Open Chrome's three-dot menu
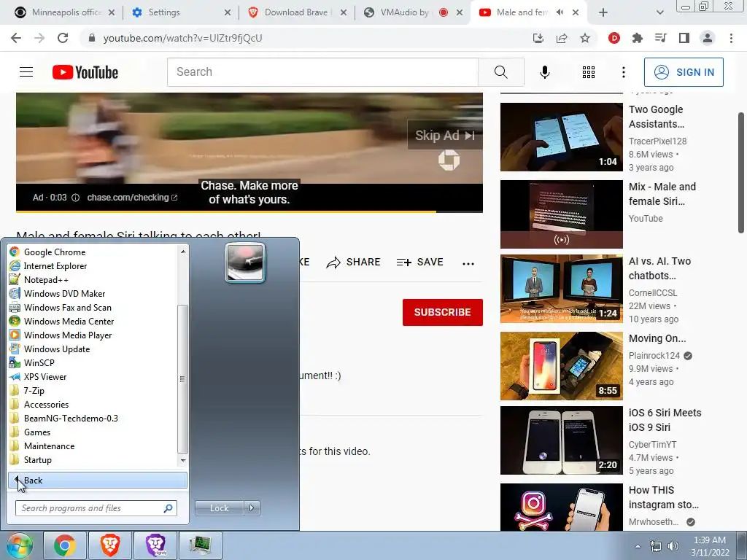Image resolution: width=747 pixels, height=560 pixels. [x=731, y=38]
